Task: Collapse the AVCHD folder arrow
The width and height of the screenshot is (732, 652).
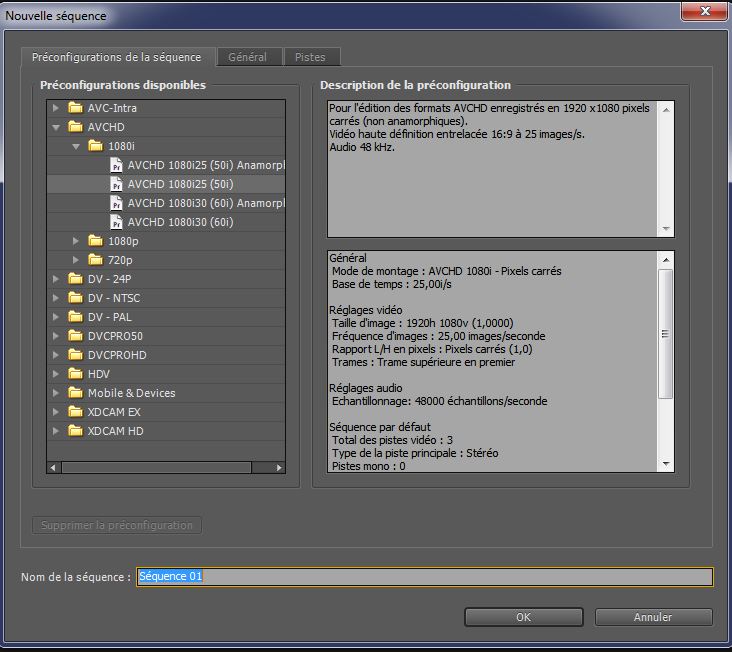Action: [56, 127]
